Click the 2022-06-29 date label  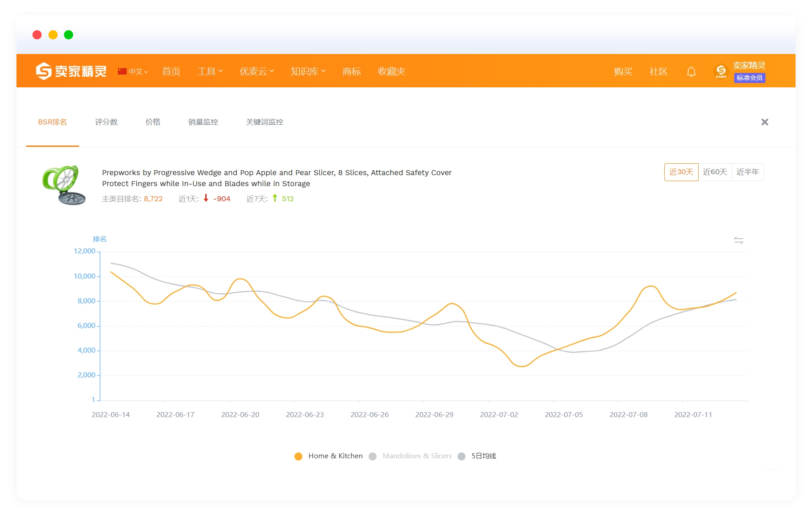[434, 415]
